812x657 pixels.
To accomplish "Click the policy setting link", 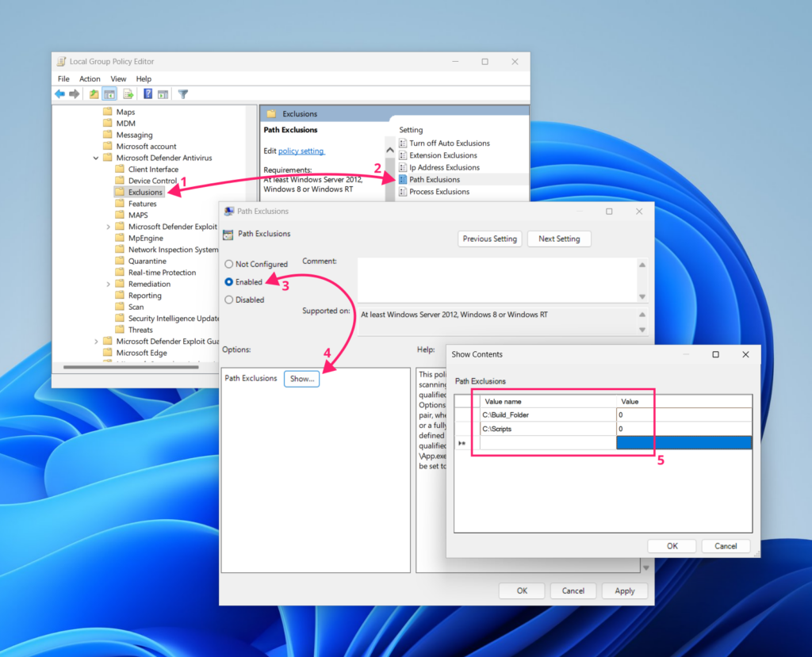I will click(301, 151).
